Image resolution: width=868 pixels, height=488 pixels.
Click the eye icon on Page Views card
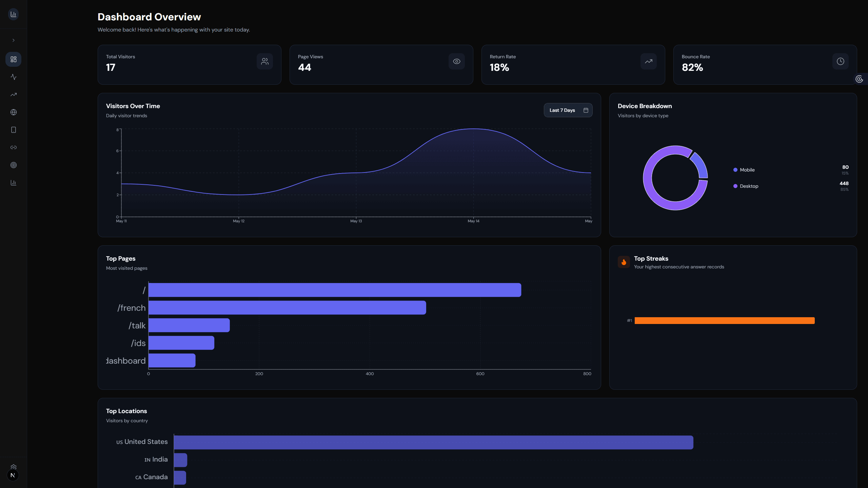click(x=457, y=61)
